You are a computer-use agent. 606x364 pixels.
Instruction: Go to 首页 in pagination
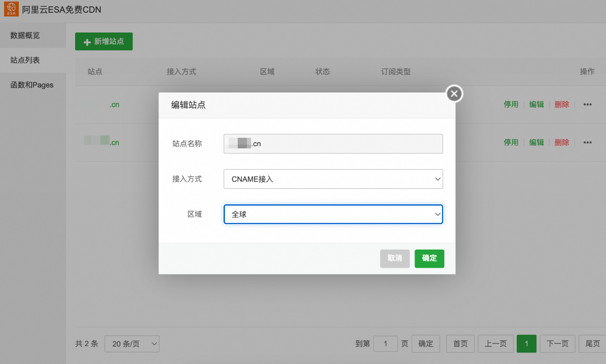click(460, 344)
